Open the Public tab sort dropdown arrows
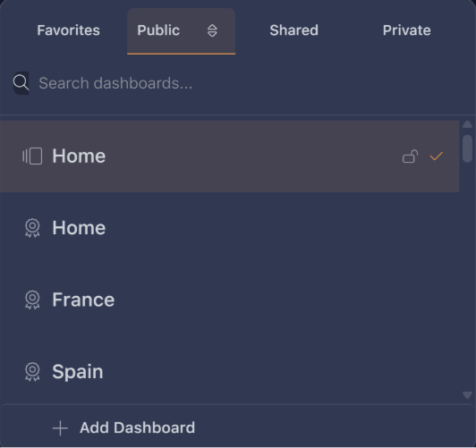476x448 pixels. [x=212, y=30]
